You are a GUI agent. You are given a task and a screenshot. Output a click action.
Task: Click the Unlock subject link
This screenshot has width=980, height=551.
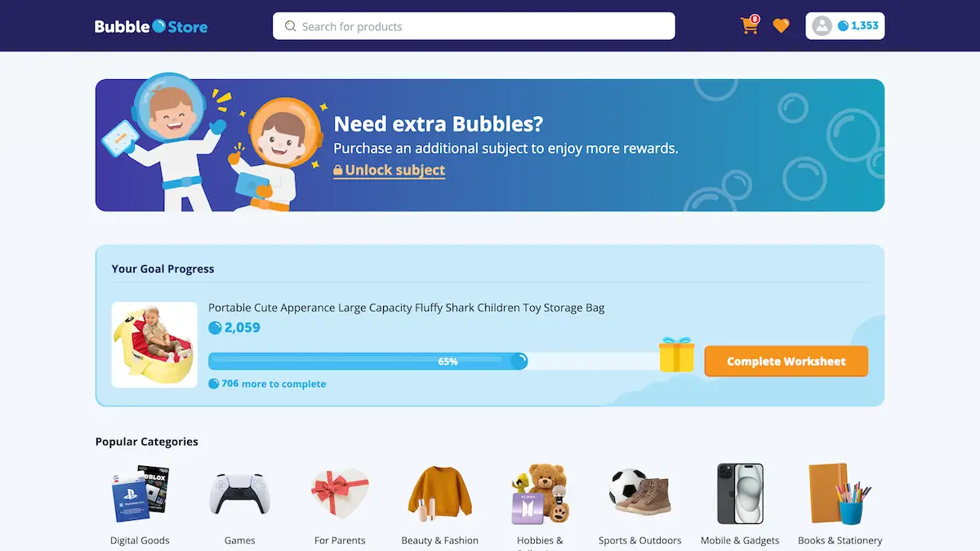pyautogui.click(x=390, y=170)
